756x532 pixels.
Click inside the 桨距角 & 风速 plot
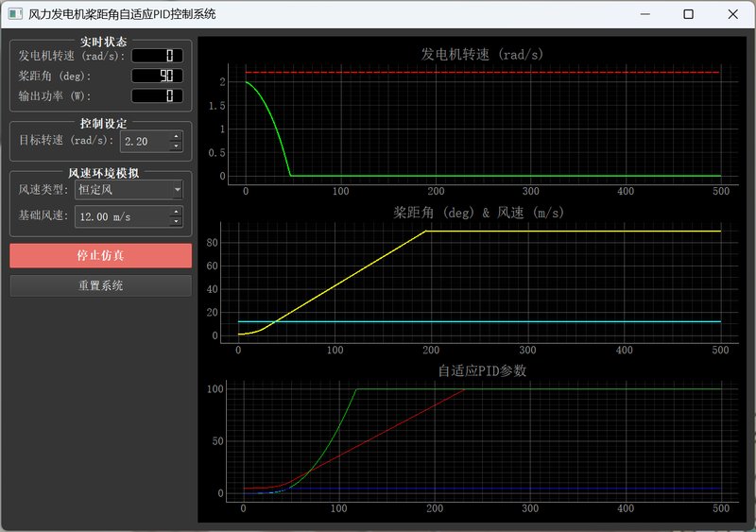[x=482, y=283]
